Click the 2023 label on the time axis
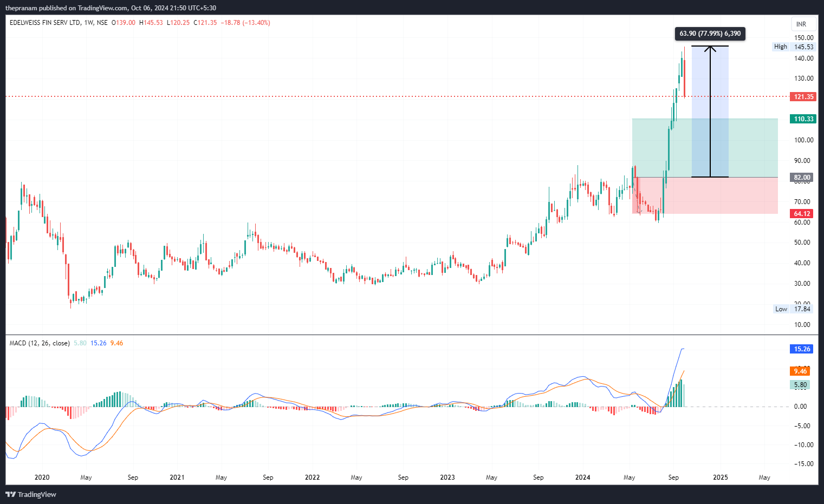 click(447, 477)
